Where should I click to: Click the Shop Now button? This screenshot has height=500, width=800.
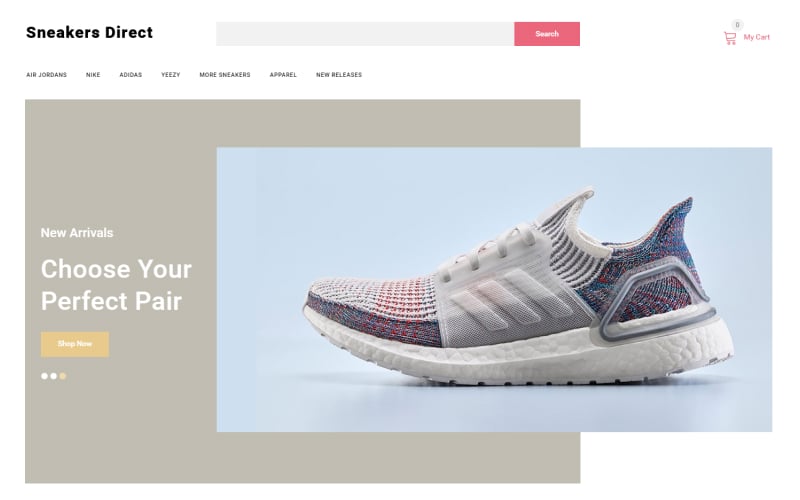[x=75, y=344]
